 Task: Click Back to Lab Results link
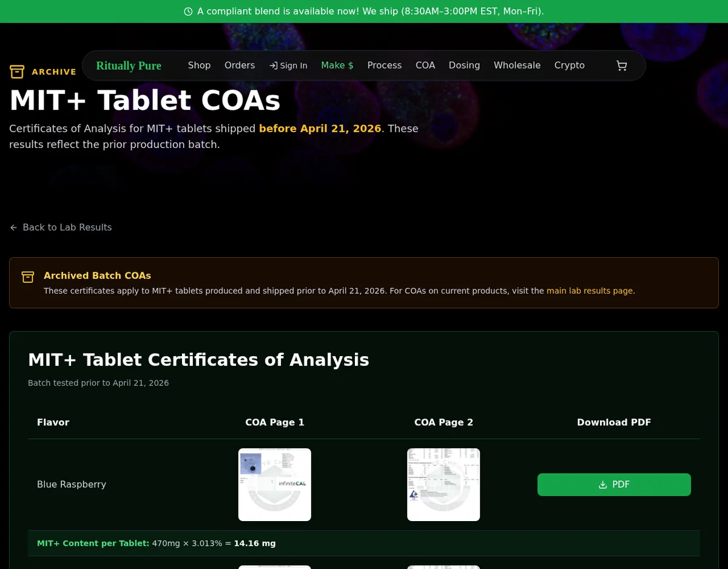click(x=61, y=227)
